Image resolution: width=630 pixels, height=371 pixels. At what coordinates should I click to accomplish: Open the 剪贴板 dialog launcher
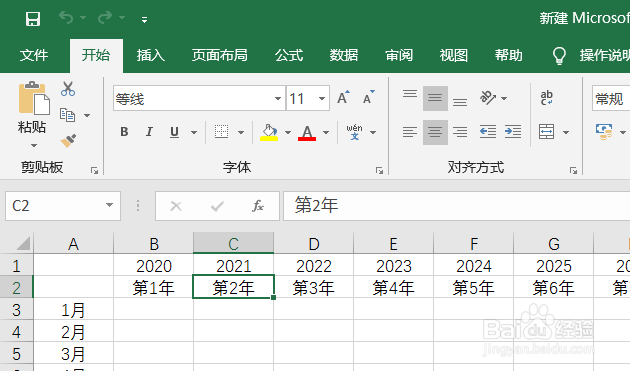tap(94, 171)
